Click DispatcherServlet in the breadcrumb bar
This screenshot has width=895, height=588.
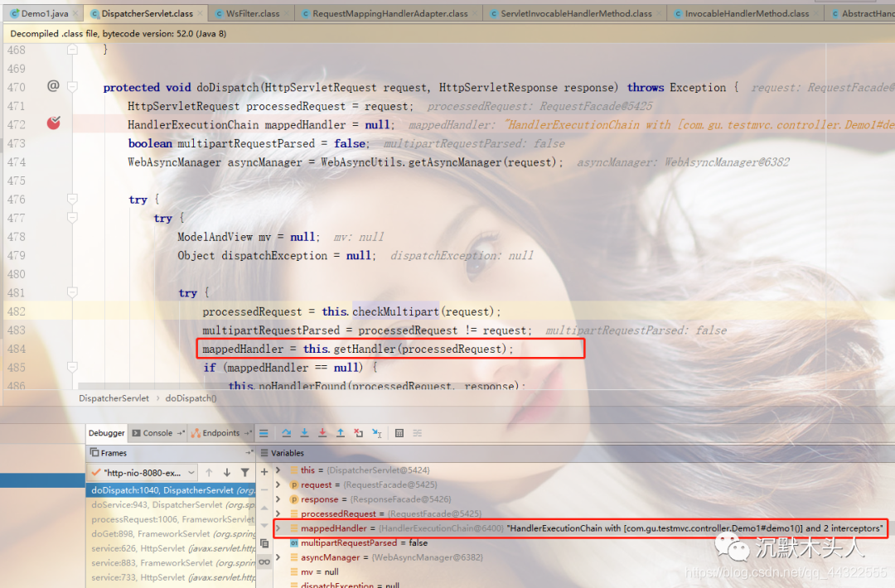click(114, 398)
